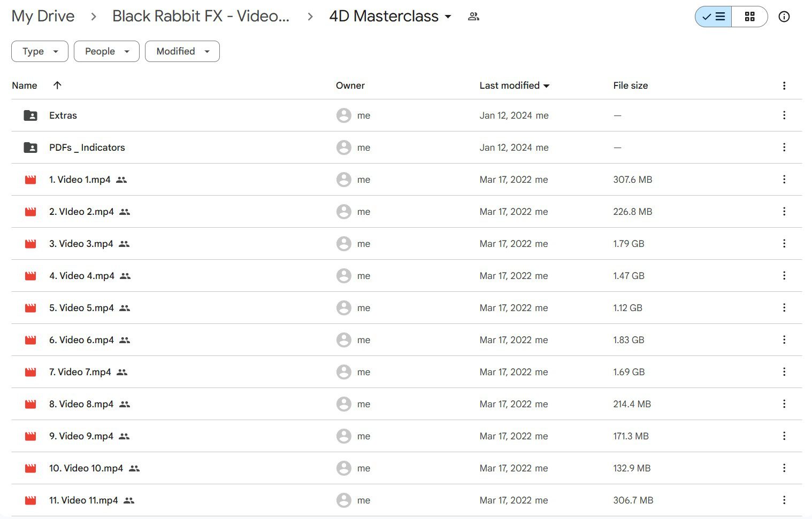Open more actions for 8. Video 8.mp4
This screenshot has height=519, width=812.
tap(784, 404)
